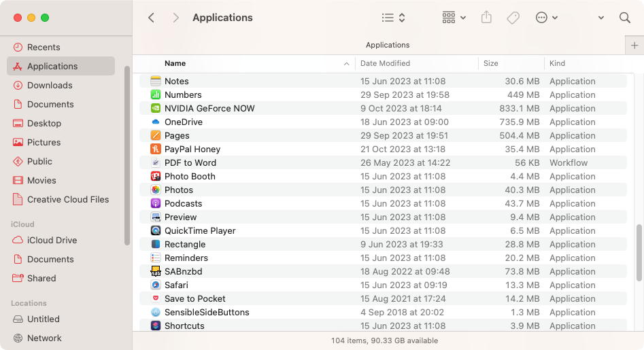Click the Numbers app icon
The width and height of the screenshot is (644, 350).
coord(155,94)
